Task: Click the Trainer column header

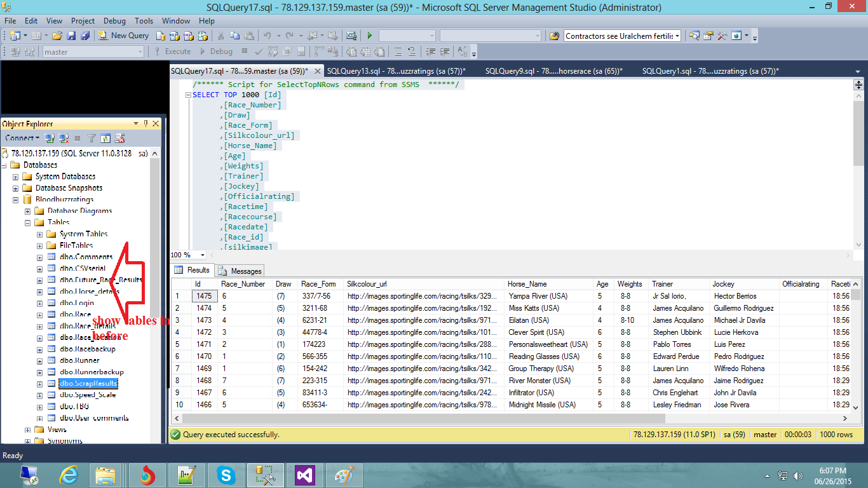Action: [x=680, y=284]
